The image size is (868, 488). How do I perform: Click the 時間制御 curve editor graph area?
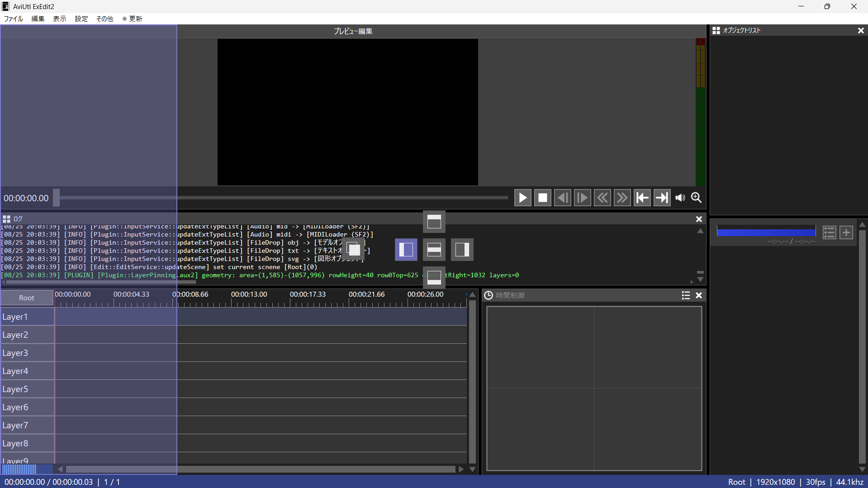point(594,389)
